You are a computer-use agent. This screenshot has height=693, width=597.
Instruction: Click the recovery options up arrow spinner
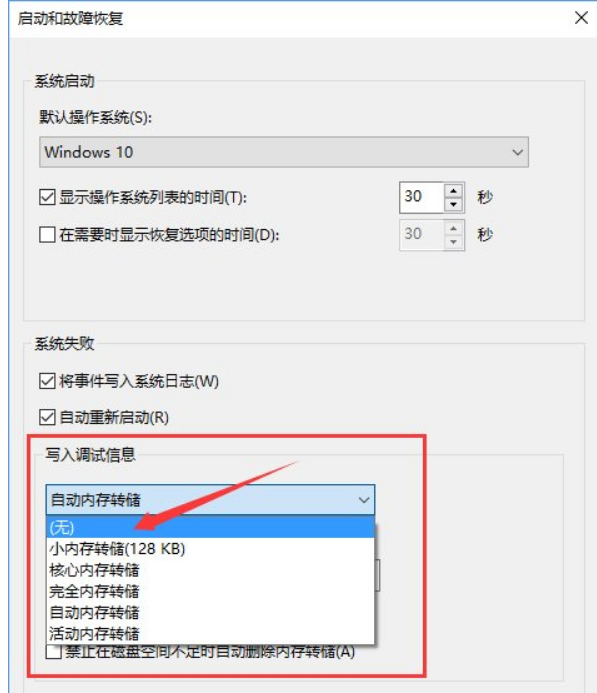(x=453, y=228)
